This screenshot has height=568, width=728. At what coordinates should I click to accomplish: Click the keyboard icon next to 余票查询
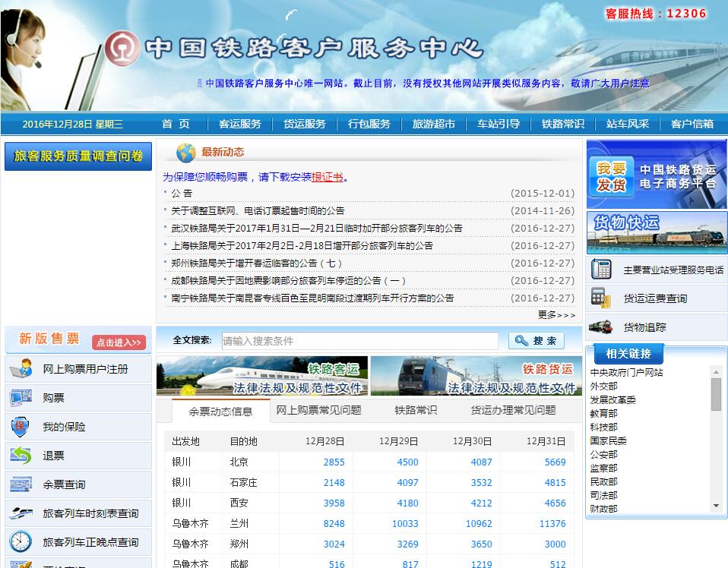tap(21, 484)
